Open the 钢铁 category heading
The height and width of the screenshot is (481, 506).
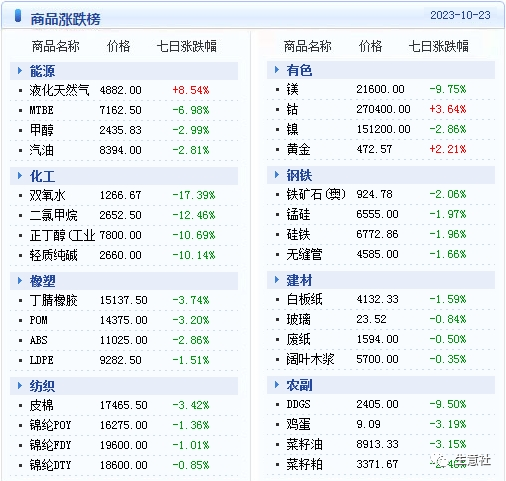[299, 175]
